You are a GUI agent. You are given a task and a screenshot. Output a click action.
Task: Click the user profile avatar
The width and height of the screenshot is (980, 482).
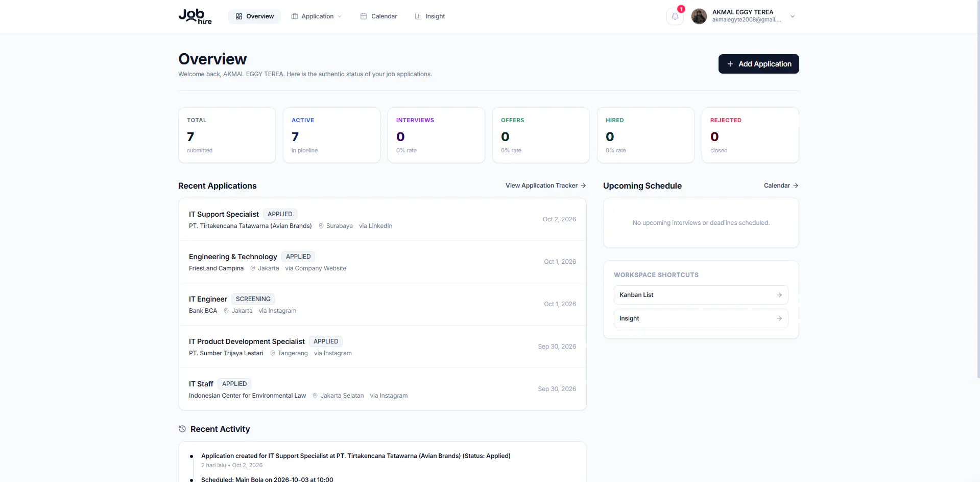[699, 16]
